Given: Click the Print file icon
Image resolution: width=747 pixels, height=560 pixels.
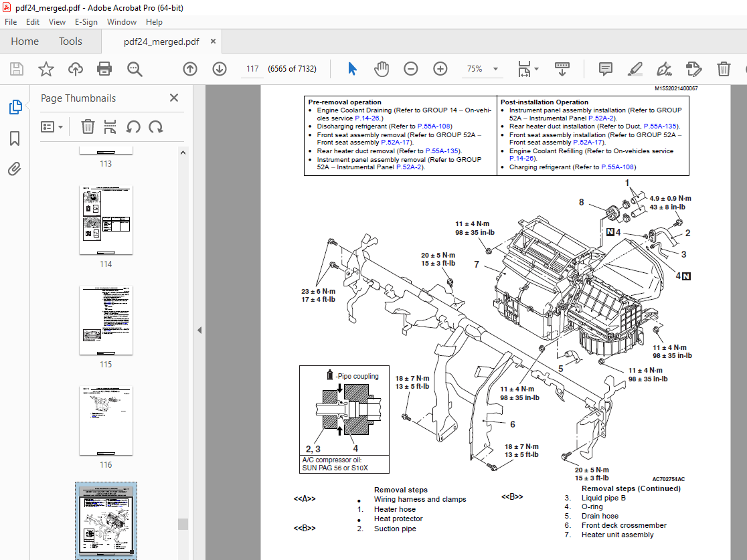Looking at the screenshot, I should [104, 69].
